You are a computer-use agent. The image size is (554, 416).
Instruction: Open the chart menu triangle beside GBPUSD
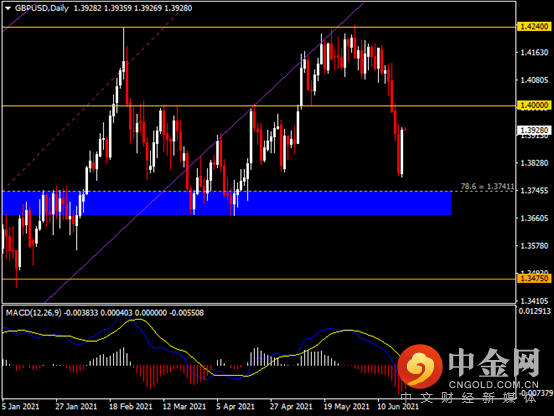(x=8, y=8)
